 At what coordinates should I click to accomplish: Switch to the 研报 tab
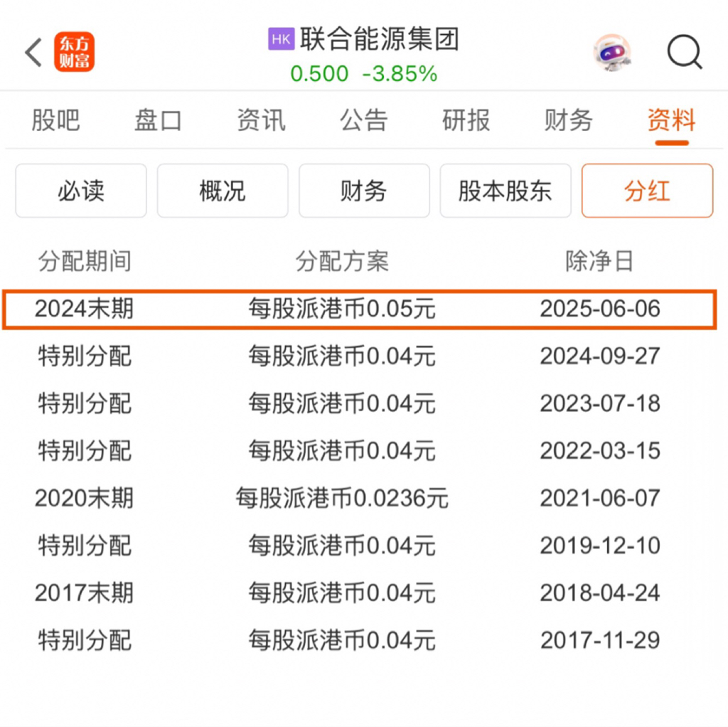pyautogui.click(x=466, y=120)
